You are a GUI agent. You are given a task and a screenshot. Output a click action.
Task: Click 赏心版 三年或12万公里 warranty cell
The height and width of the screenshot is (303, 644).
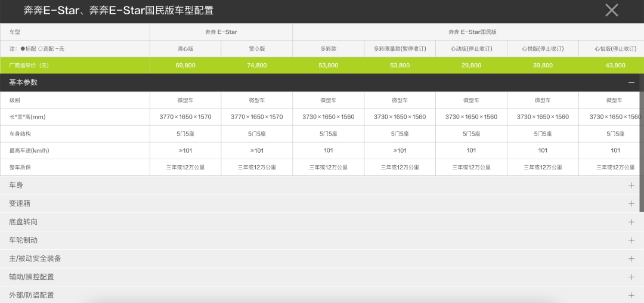[x=256, y=168]
